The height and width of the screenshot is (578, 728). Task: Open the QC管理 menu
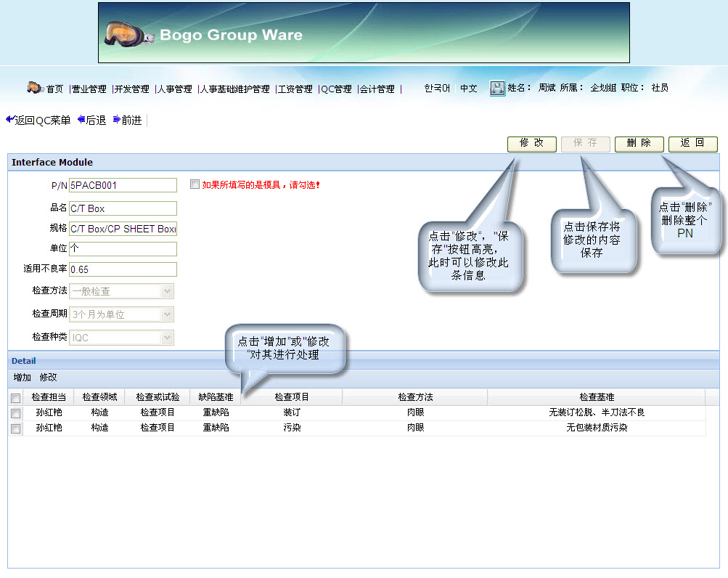tap(336, 89)
